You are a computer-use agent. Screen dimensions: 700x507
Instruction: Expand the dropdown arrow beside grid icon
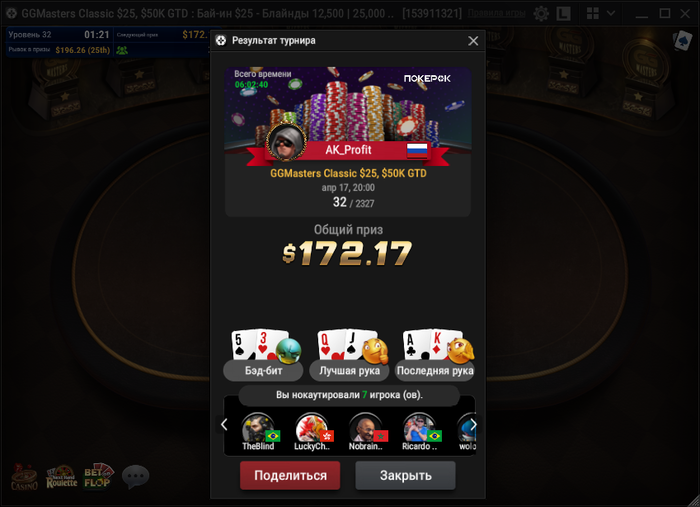click(611, 13)
